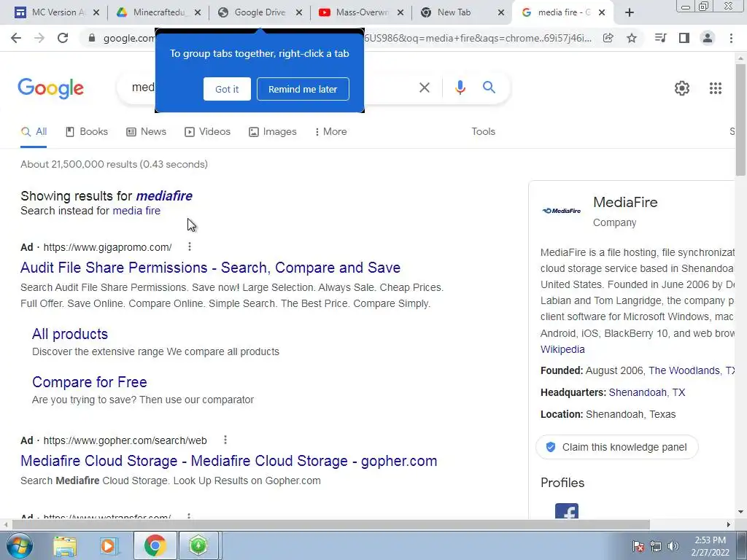Viewport: 747px width, 560px height.
Task: Open media player in taskbar
Action: (108, 545)
